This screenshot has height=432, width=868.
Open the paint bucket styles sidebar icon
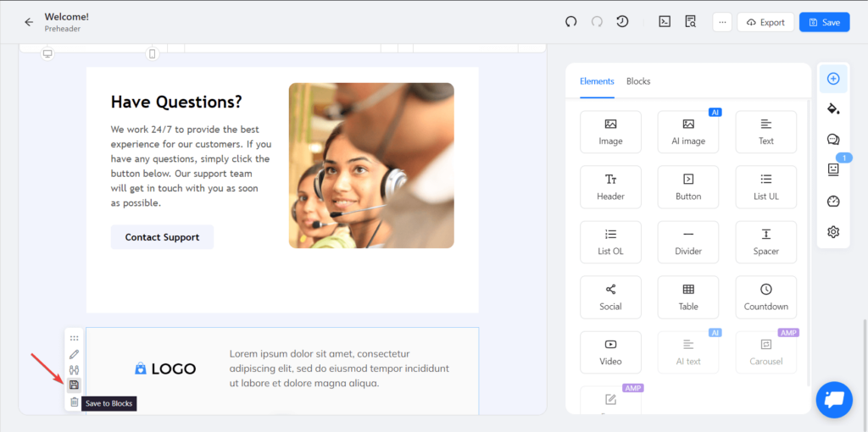click(833, 108)
